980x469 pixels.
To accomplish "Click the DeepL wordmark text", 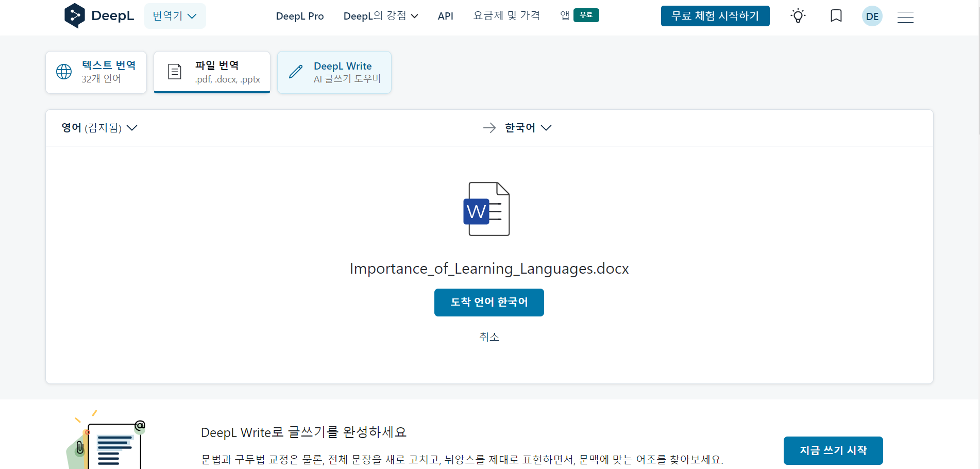I will point(112,16).
